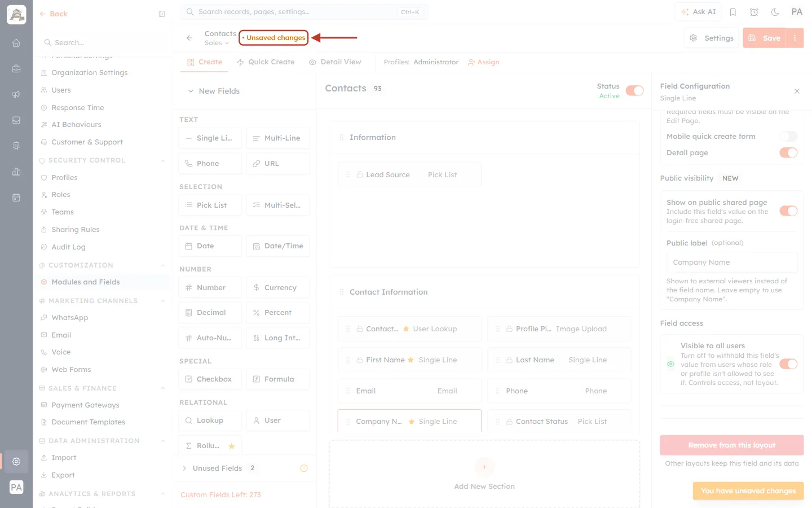Click the Unused Fields info icon
The image size is (812, 508).
[304, 468]
